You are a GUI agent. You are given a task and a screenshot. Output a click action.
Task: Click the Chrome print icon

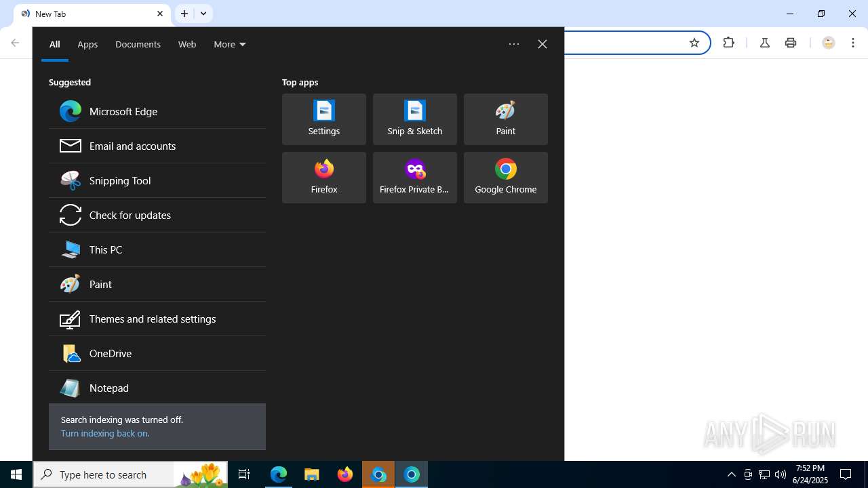pos(791,43)
